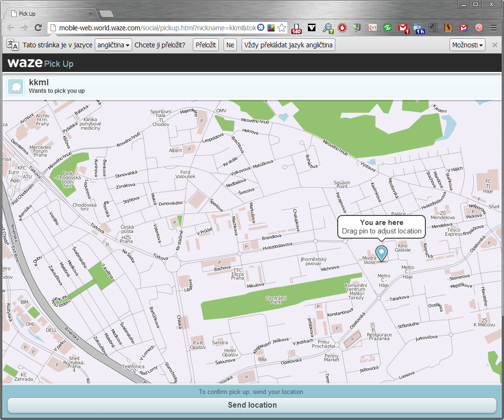
Task: Click the Kino Galaxie map label
Action: pos(403,248)
